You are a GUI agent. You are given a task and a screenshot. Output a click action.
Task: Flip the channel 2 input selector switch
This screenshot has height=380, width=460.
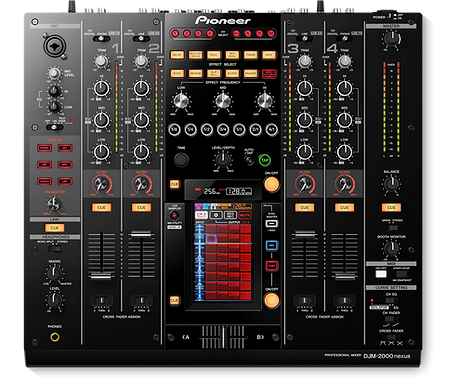[x=141, y=39]
